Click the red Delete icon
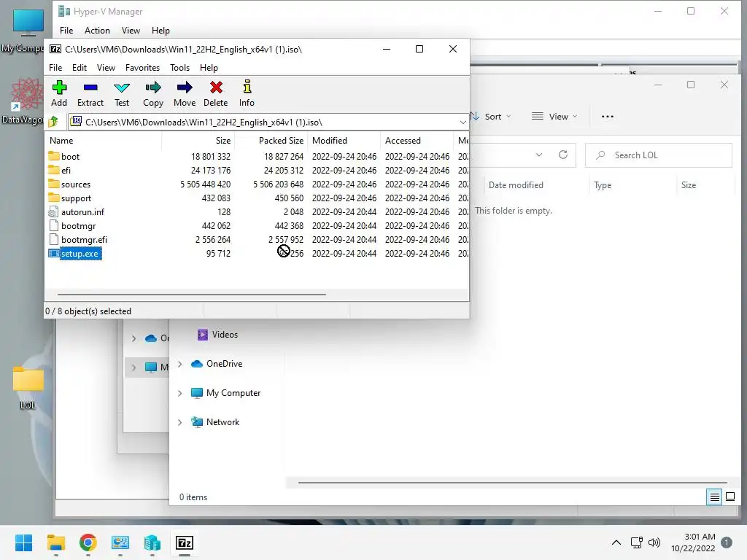The height and width of the screenshot is (560, 747). (216, 93)
